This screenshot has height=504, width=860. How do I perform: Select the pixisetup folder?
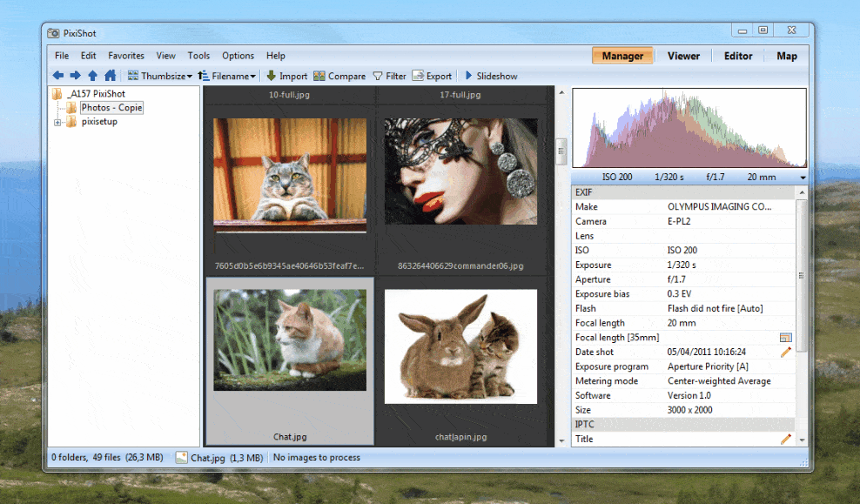[99, 122]
